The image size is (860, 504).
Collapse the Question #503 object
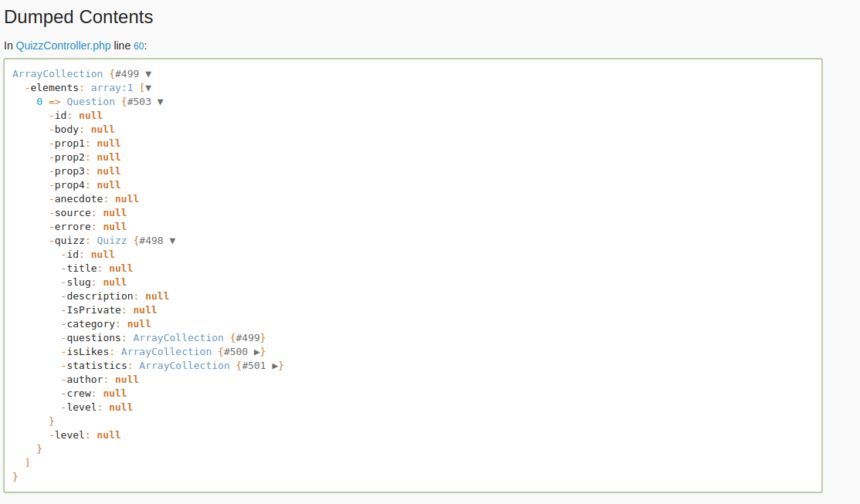160,102
